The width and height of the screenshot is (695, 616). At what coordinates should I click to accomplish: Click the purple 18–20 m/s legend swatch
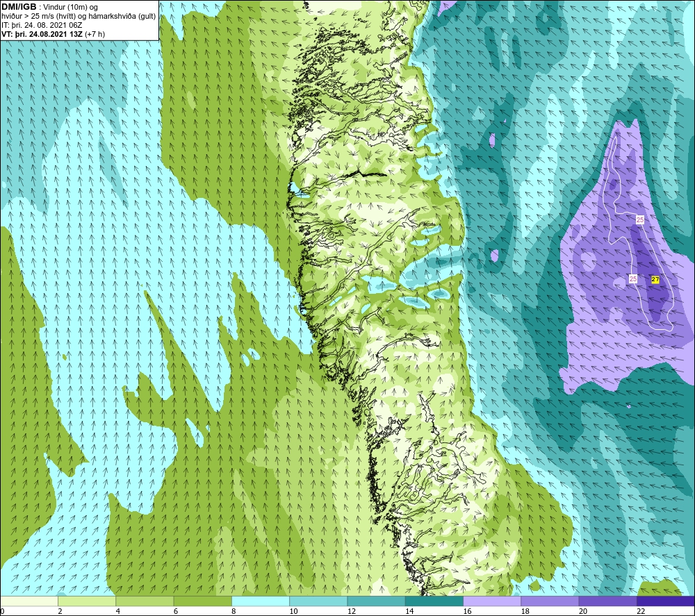click(x=550, y=601)
